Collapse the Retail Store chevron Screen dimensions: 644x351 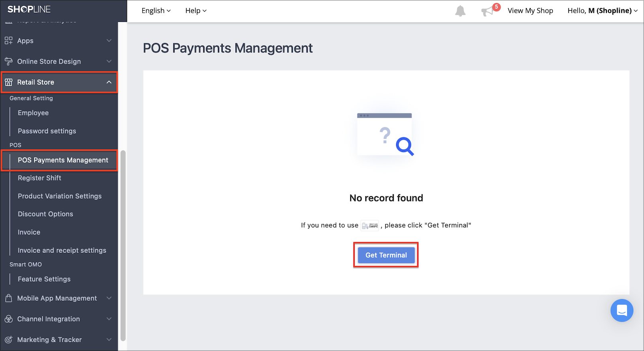[x=109, y=82]
